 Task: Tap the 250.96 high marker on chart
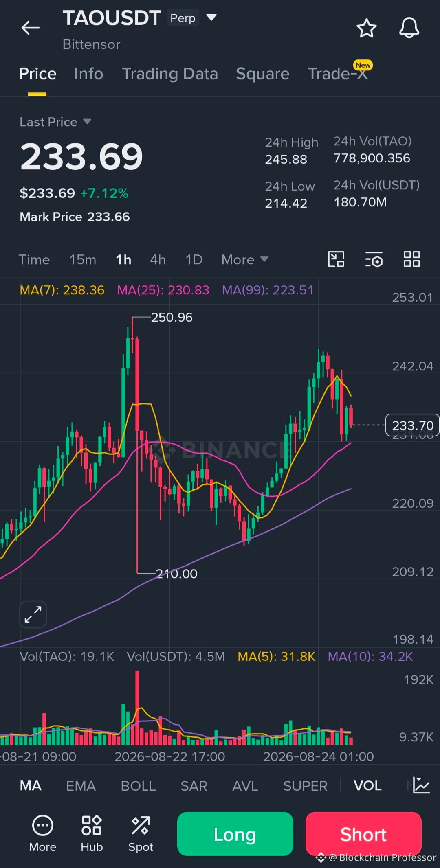pyautogui.click(x=172, y=317)
